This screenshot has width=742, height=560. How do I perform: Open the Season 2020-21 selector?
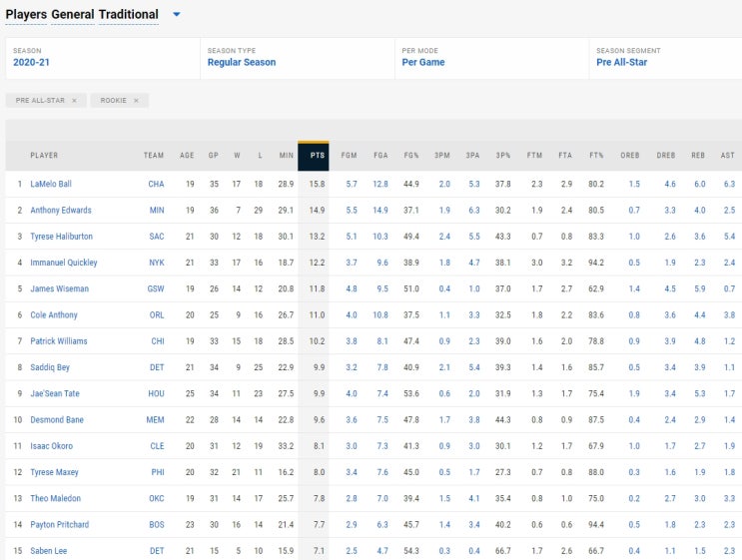click(x=103, y=58)
